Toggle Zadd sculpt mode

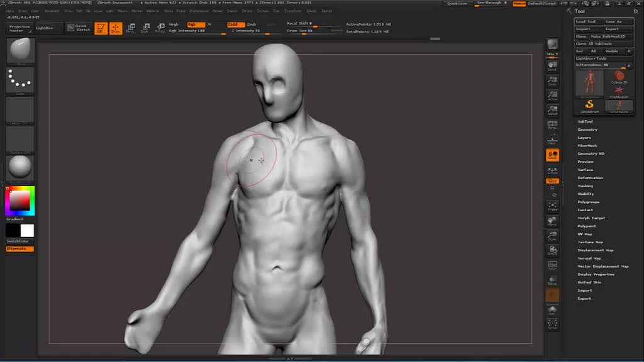pyautogui.click(x=235, y=25)
